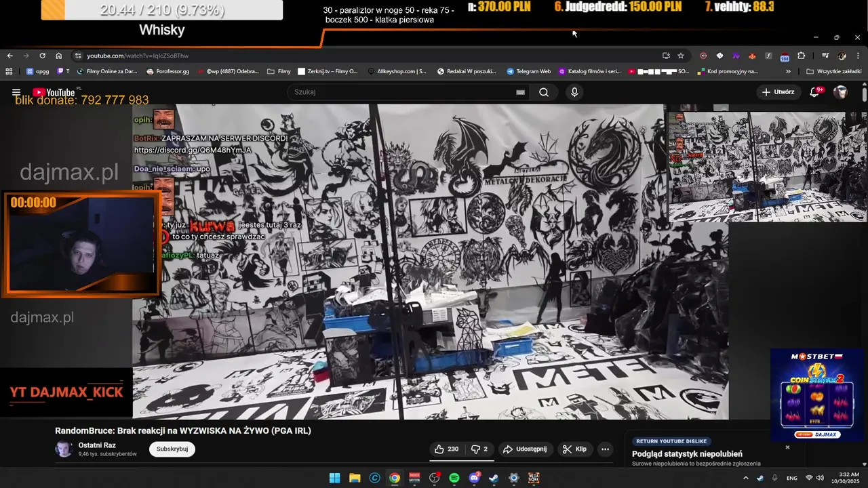Click the search magnifier button
The width and height of the screenshot is (868, 488).
[544, 92]
